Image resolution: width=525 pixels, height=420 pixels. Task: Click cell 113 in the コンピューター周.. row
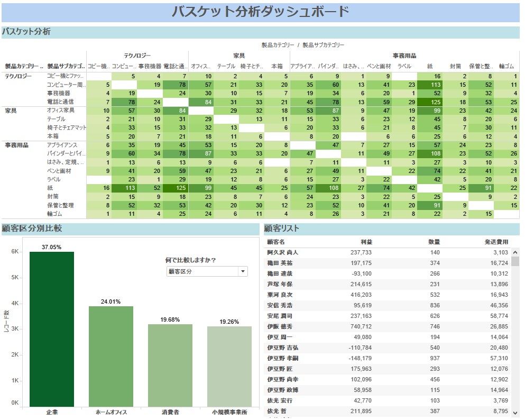[x=430, y=85]
